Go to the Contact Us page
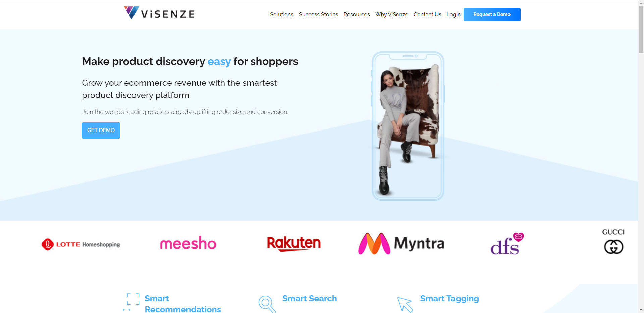This screenshot has height=313, width=644. click(x=427, y=14)
